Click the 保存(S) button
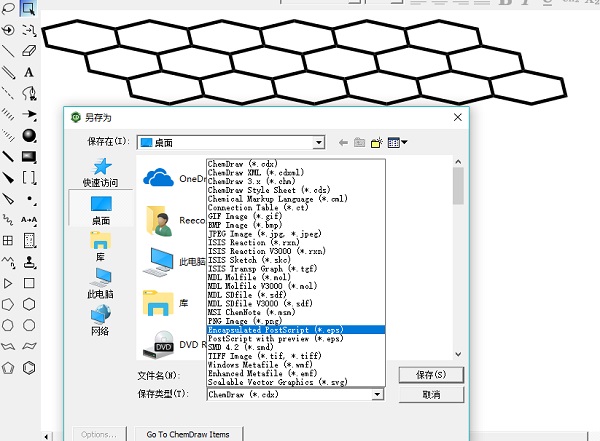The height and width of the screenshot is (441, 600). coord(430,374)
